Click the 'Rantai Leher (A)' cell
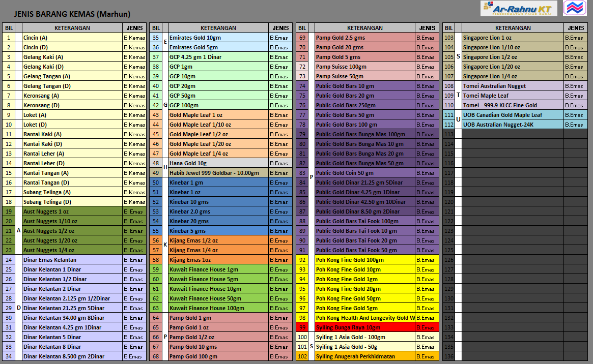The image size is (593, 364). 72,154
